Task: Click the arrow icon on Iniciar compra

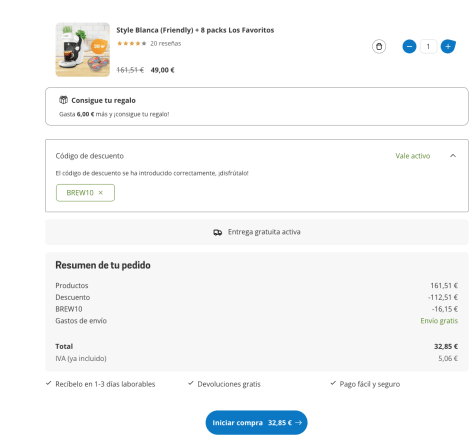Action: pos(298,422)
